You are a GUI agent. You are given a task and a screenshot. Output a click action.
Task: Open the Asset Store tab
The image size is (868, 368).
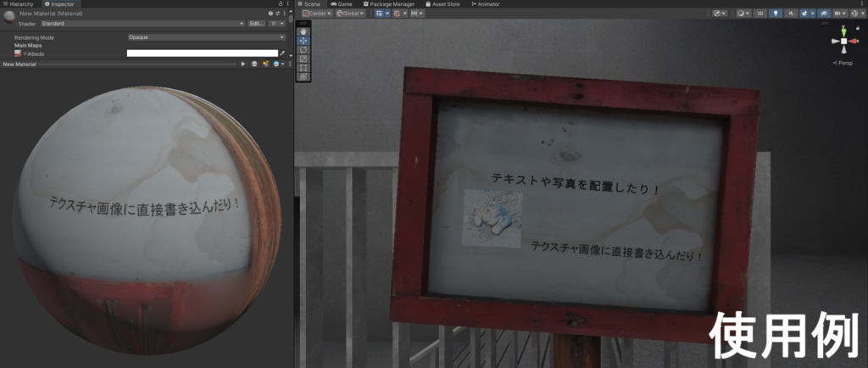coord(442,4)
